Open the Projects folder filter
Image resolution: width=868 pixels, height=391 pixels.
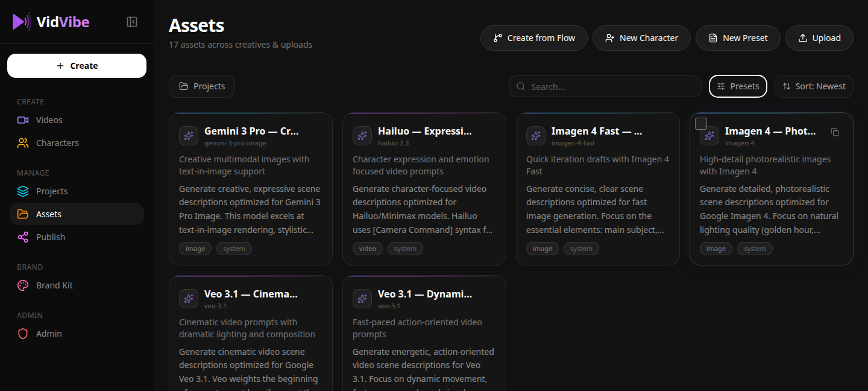[x=202, y=86]
